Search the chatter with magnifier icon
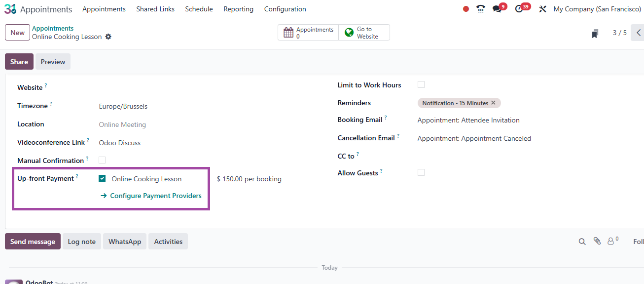The height and width of the screenshot is (284, 644). point(582,242)
